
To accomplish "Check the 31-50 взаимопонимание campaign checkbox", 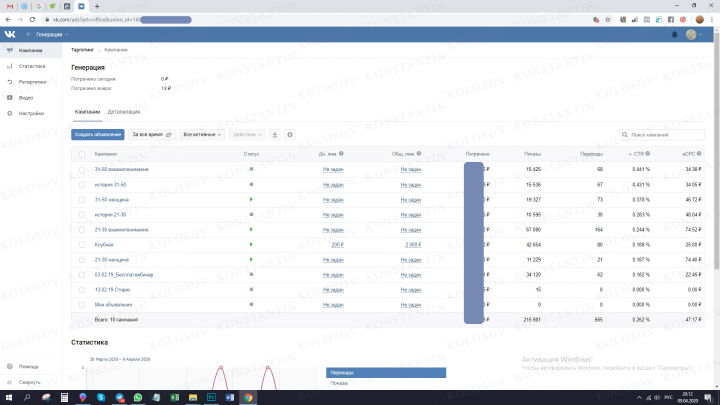I will tap(82, 169).
